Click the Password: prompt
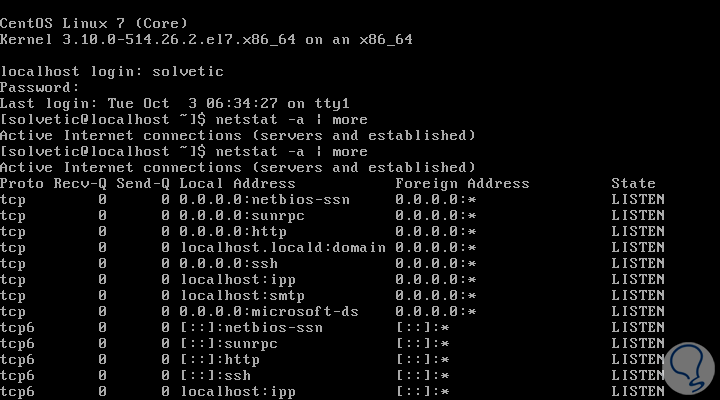The image size is (720, 400). pos(40,87)
